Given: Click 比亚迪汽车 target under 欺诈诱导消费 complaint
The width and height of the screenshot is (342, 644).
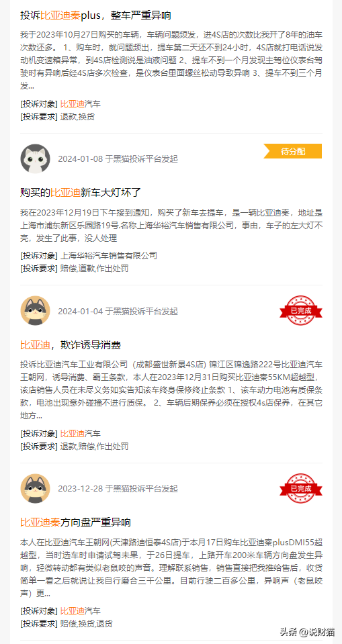Looking at the screenshot, I should (81, 434).
